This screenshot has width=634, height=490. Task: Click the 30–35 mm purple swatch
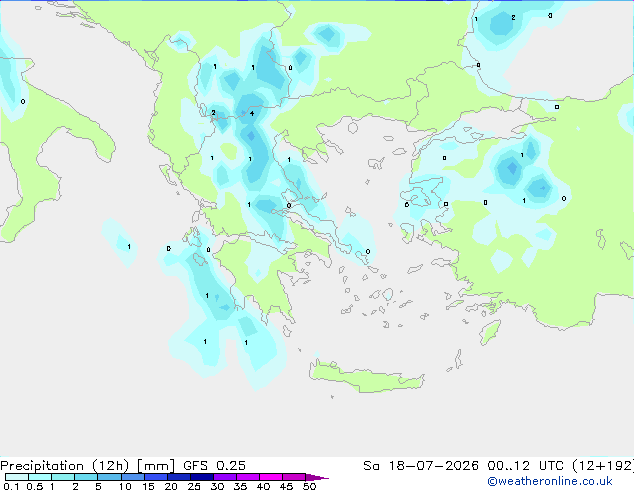coord(224,477)
